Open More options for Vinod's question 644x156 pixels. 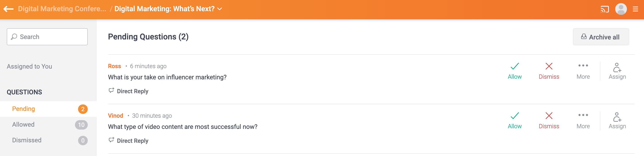[x=583, y=120]
